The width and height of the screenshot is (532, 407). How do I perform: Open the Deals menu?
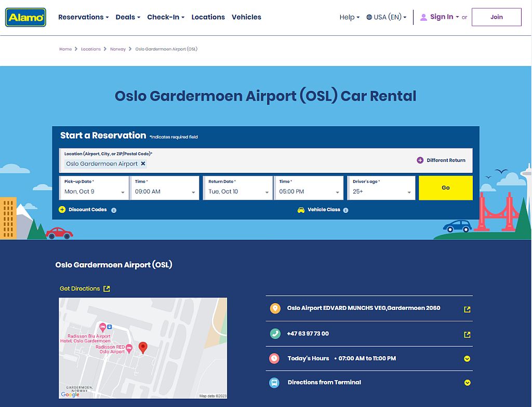pyautogui.click(x=127, y=17)
